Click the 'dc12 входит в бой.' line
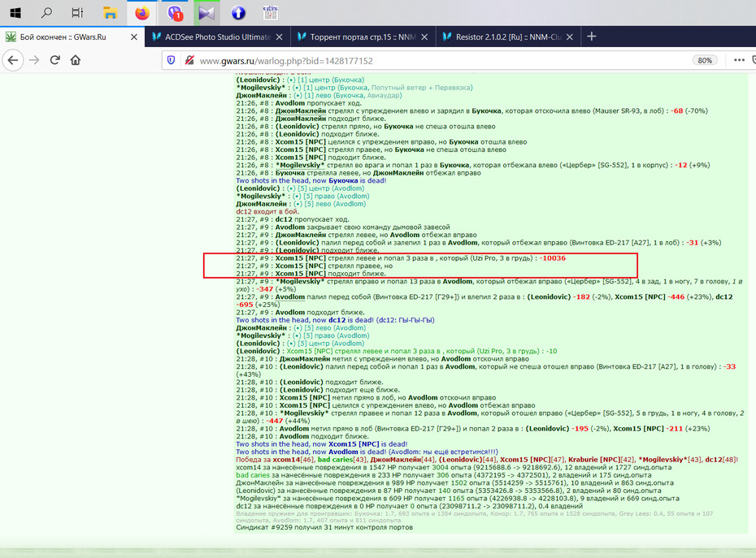Viewport: 756px width, 558px height. click(267, 211)
